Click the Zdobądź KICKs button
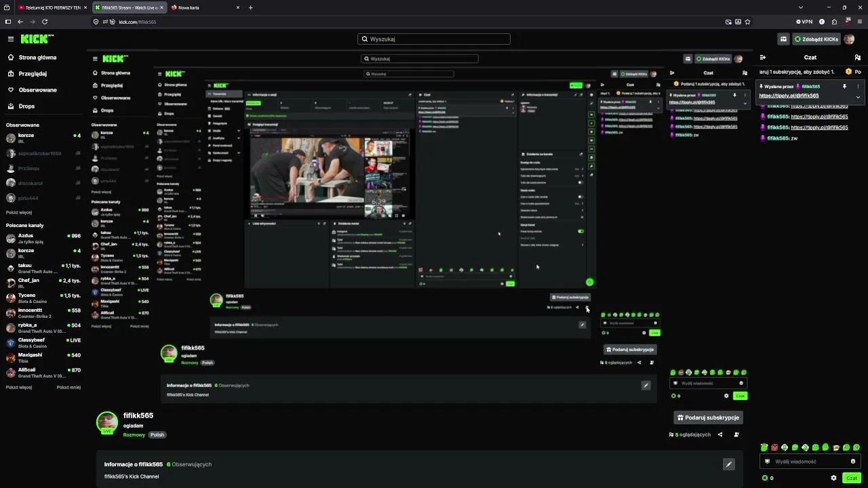868x488 pixels. pyautogui.click(x=816, y=39)
